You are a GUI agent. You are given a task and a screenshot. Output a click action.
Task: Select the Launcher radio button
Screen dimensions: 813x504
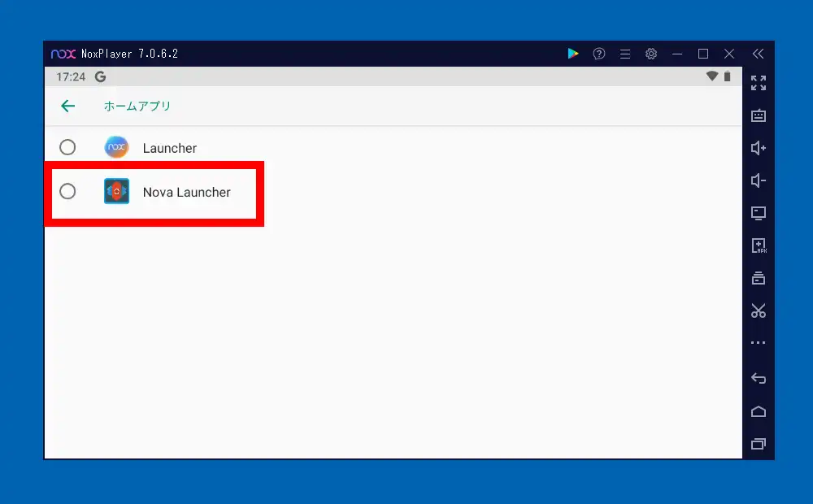(67, 148)
